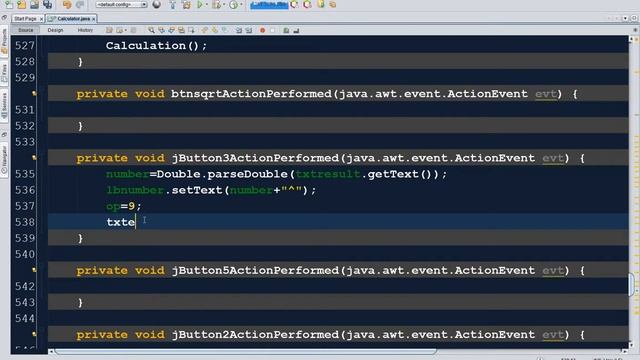Run the project with green play icon
Viewport: 640px width, 360px height.
(200, 4)
